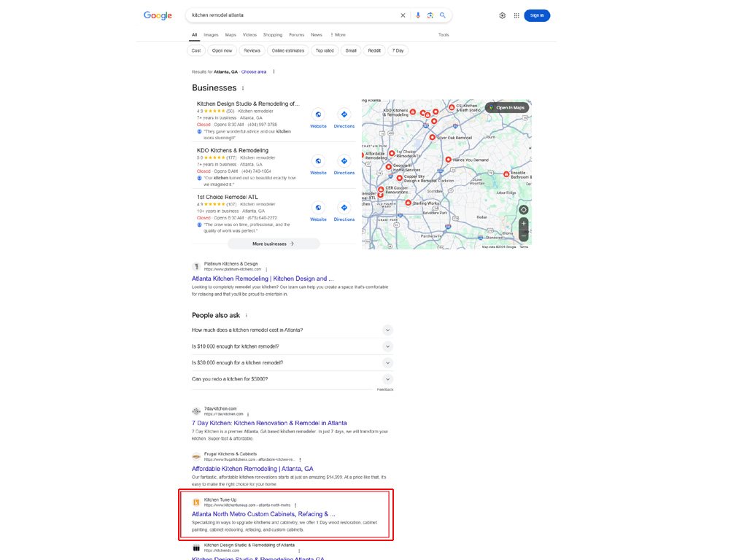
Task: Zoom out on the map minus button
Action: coord(524,236)
